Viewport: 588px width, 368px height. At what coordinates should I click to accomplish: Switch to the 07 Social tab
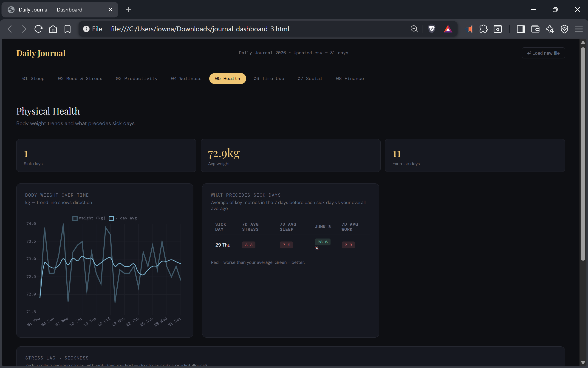pyautogui.click(x=310, y=78)
